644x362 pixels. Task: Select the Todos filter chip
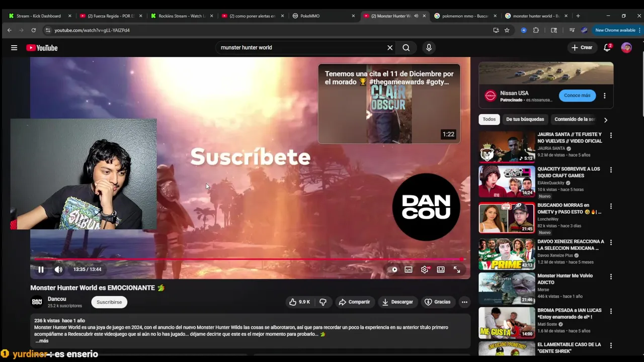click(489, 119)
